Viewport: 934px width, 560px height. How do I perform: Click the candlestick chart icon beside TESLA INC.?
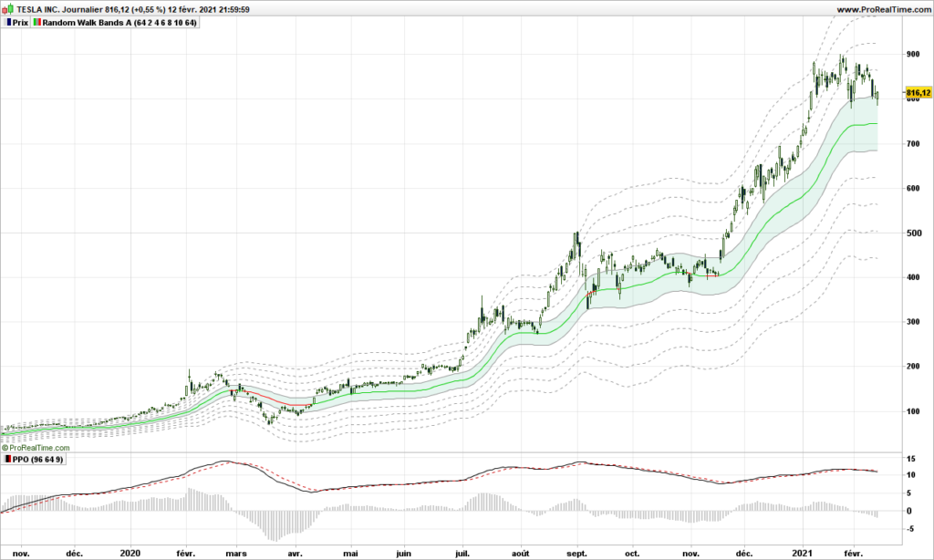point(7,9)
